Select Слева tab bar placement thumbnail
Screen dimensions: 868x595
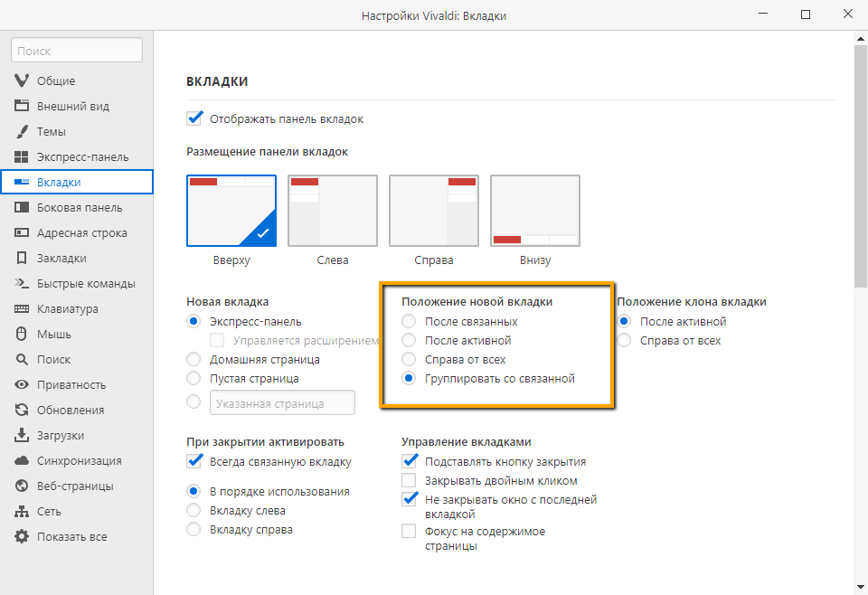click(333, 211)
